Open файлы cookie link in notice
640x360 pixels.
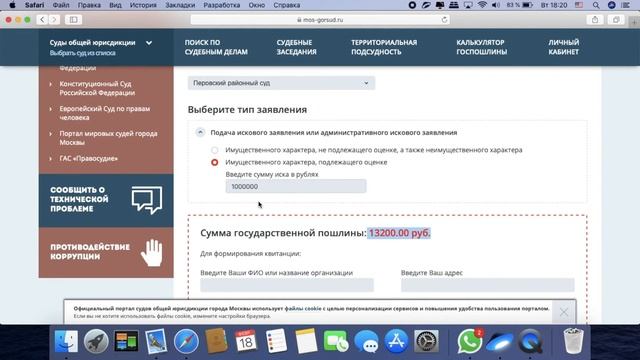click(303, 309)
